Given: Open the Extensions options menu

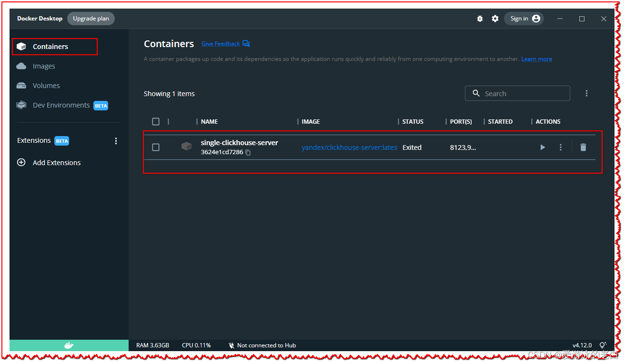Looking at the screenshot, I should coord(116,141).
